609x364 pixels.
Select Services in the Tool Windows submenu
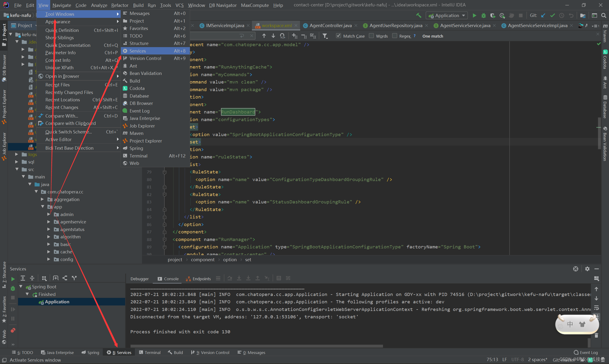[155, 51]
